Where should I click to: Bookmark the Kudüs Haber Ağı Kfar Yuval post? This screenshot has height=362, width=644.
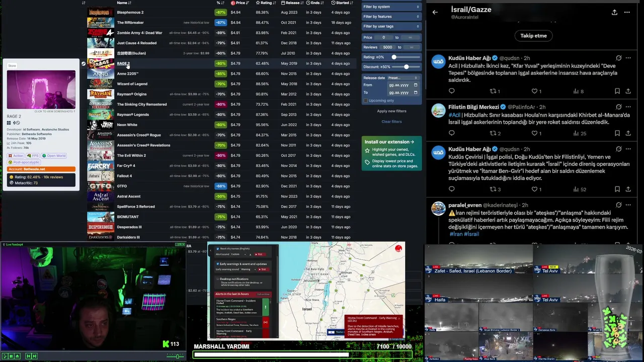click(617, 91)
